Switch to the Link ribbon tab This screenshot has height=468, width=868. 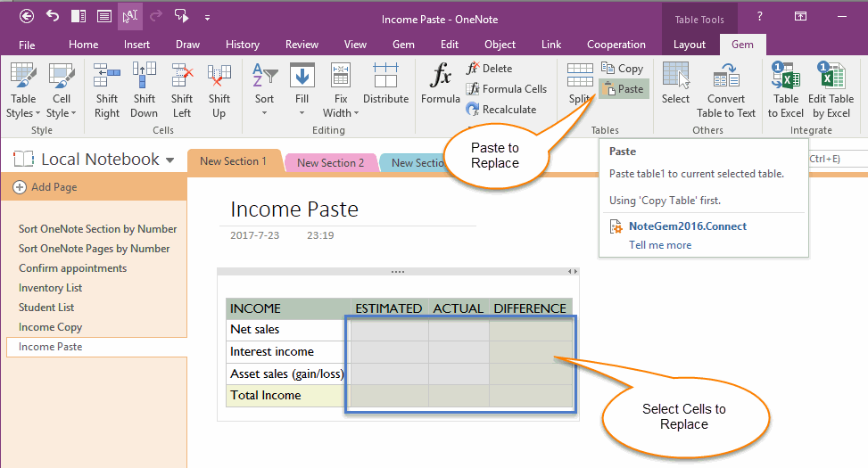coord(551,45)
